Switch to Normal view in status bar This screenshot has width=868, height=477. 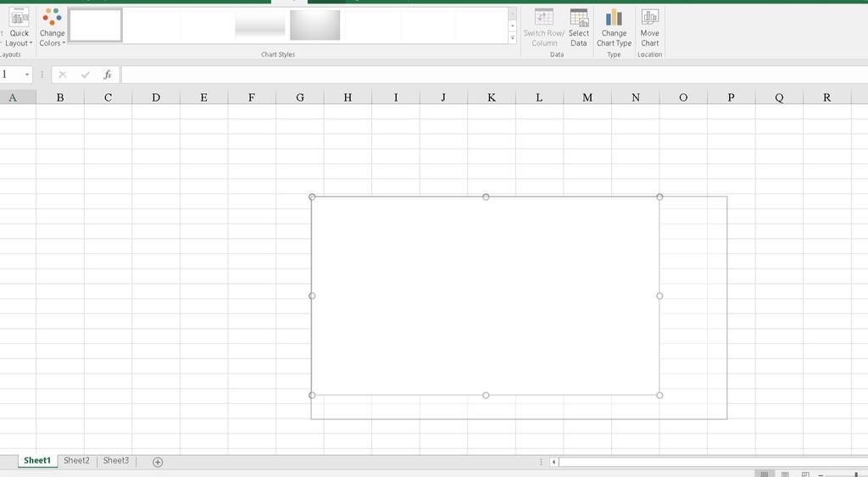765,474
